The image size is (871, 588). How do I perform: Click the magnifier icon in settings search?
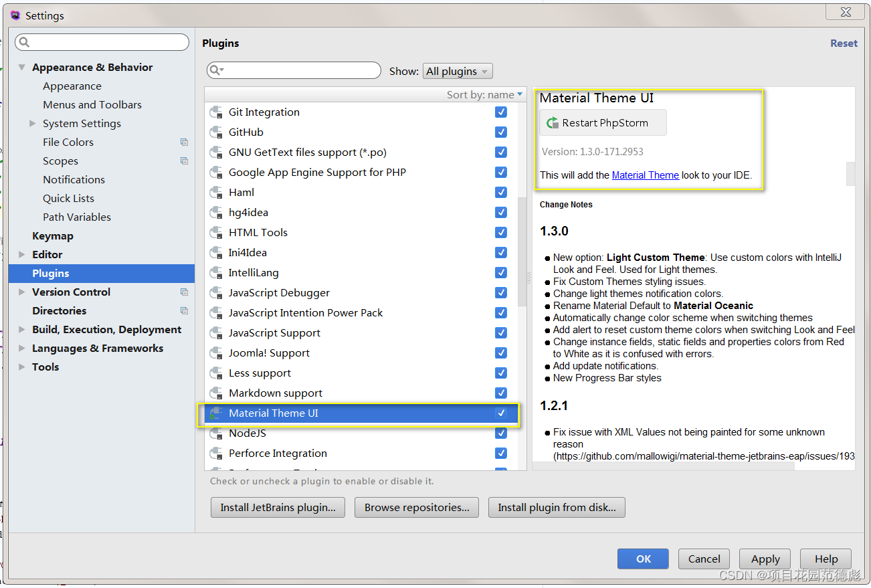click(24, 42)
